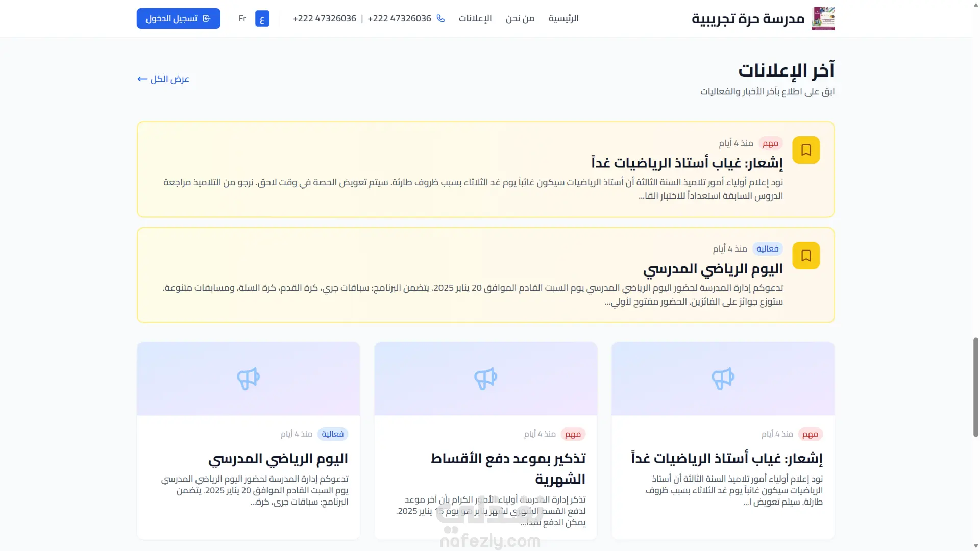Click megaphone icon on the rightmost card

point(723,379)
